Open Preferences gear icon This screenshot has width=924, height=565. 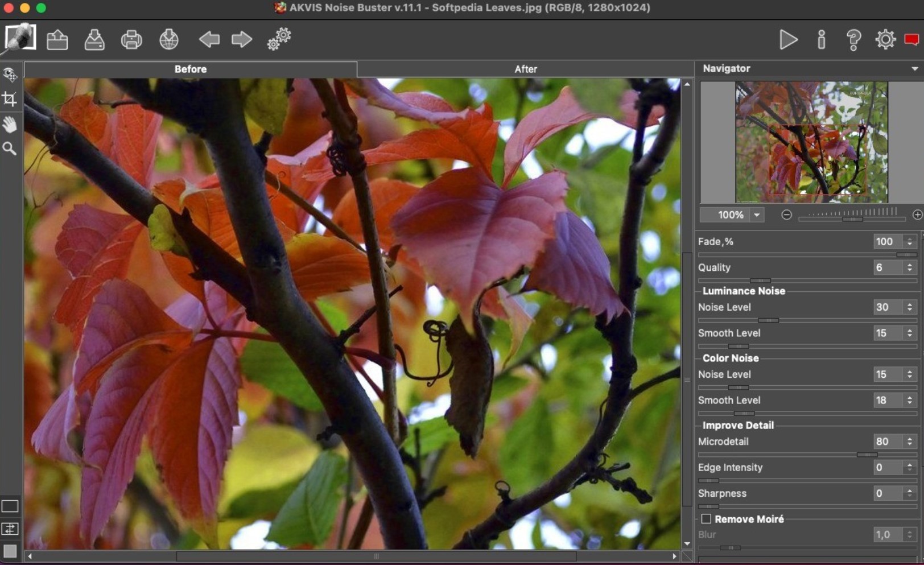tap(885, 40)
